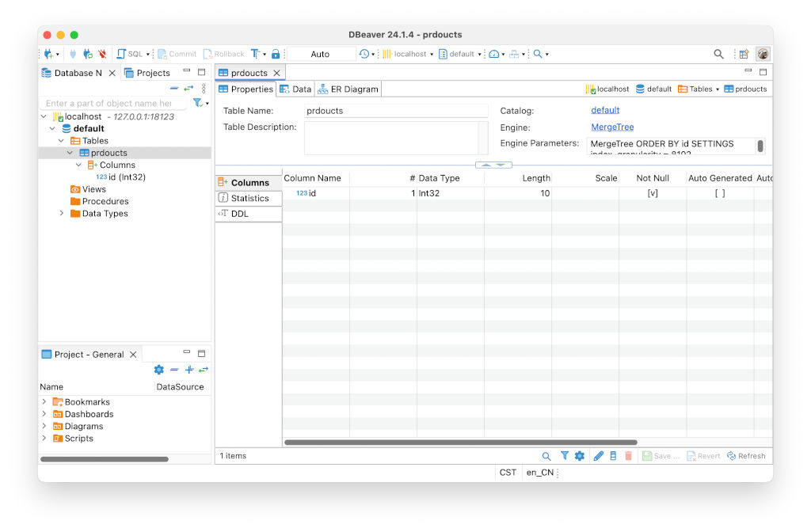The height and width of the screenshot is (532, 811).
Task: Click the Collapse All icon in Database Navigator
Action: (174, 89)
